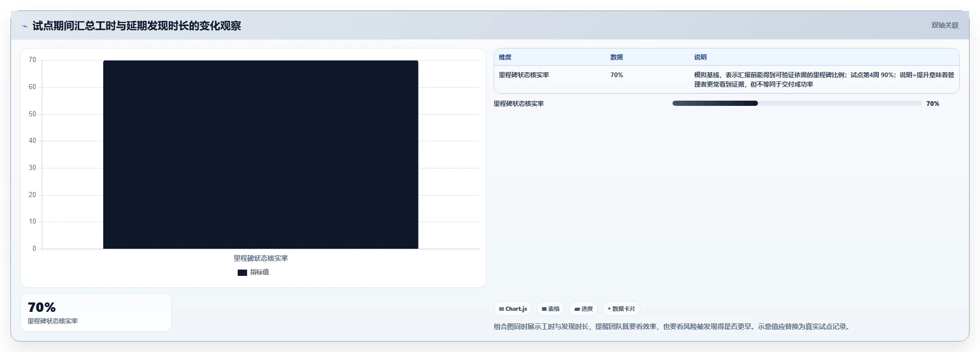Click the 说明 column header
980x352 pixels.
click(x=700, y=57)
